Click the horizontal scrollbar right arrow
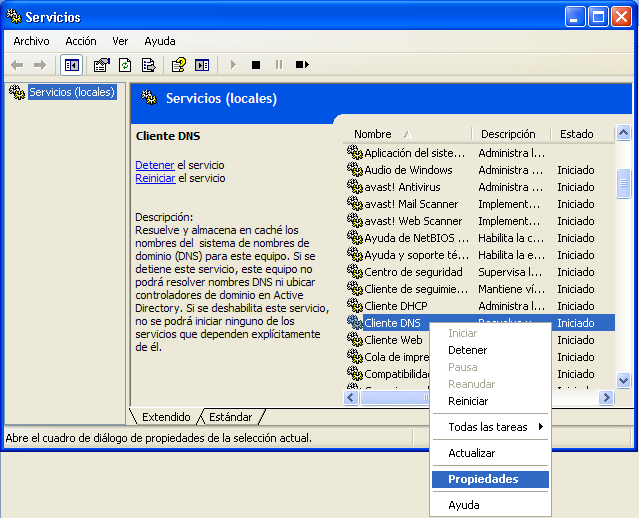The image size is (639, 518). [x=606, y=397]
